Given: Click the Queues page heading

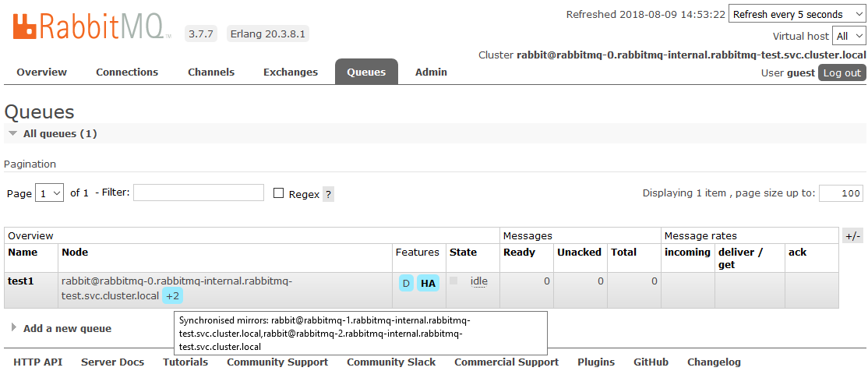Looking at the screenshot, I should 39,112.
